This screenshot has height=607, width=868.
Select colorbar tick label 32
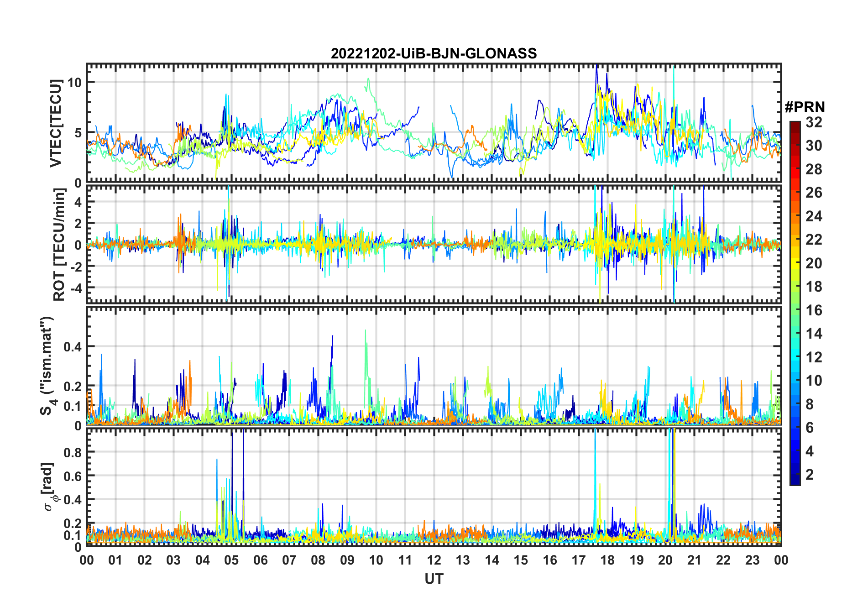coord(814,122)
